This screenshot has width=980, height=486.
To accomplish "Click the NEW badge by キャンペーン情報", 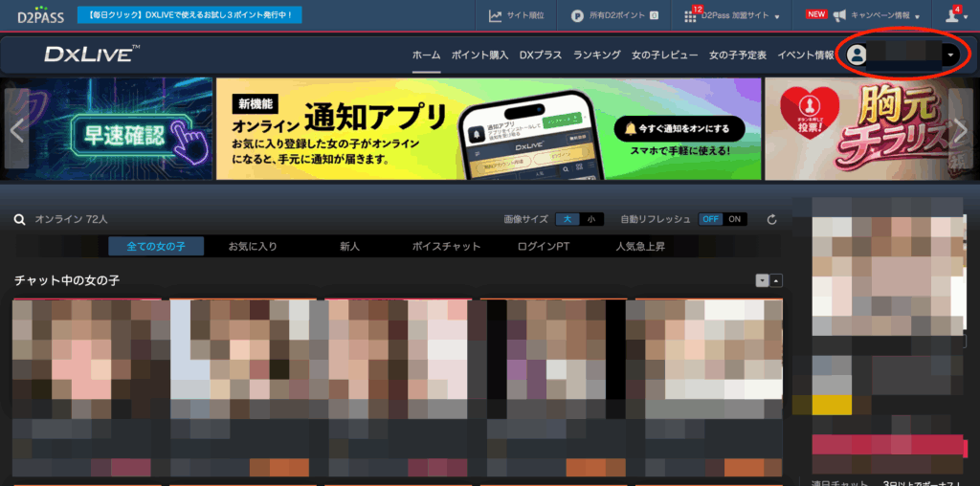I will coord(817,14).
